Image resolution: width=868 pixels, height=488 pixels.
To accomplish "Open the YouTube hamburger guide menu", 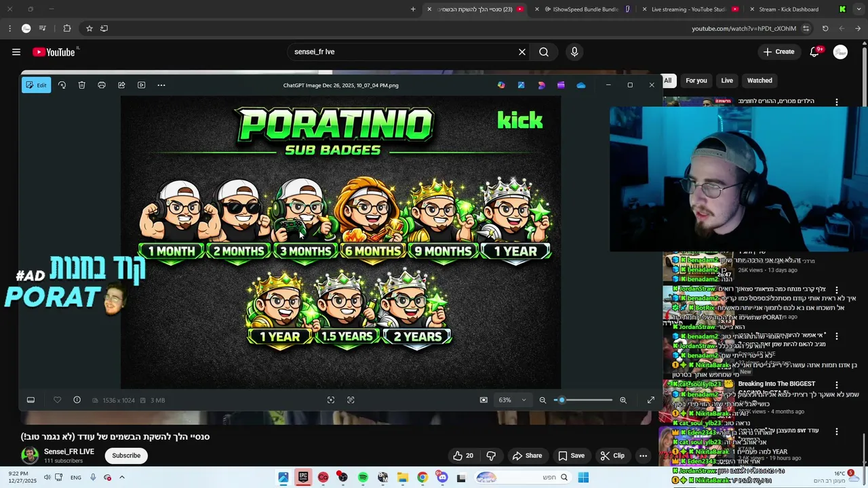I will coord(16,52).
